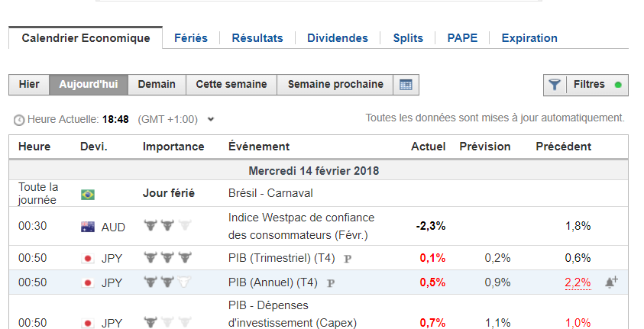Show Cette semaine events
644x329 pixels.
[x=231, y=85]
